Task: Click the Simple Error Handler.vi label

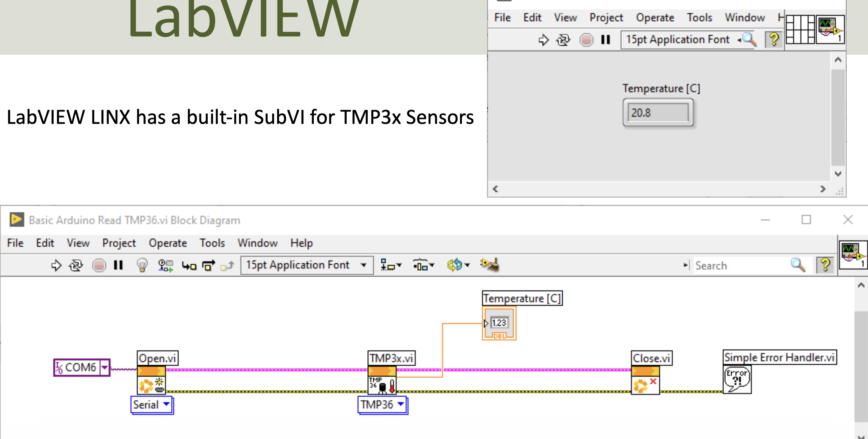Action: (780, 357)
